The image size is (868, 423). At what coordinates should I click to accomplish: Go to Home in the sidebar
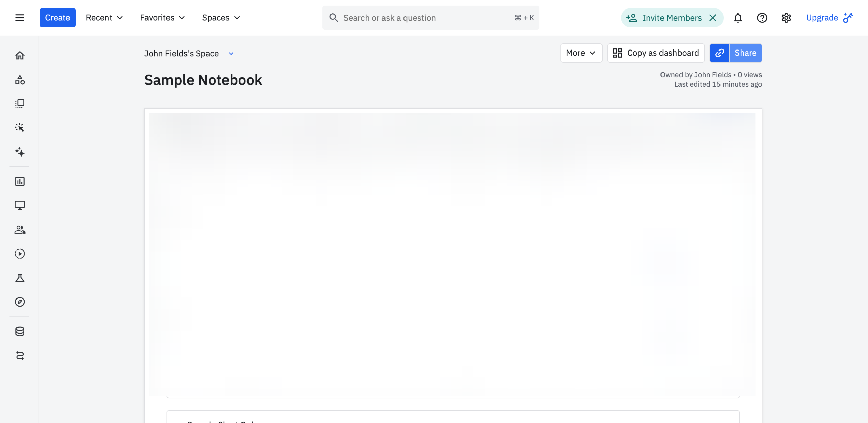tap(20, 55)
